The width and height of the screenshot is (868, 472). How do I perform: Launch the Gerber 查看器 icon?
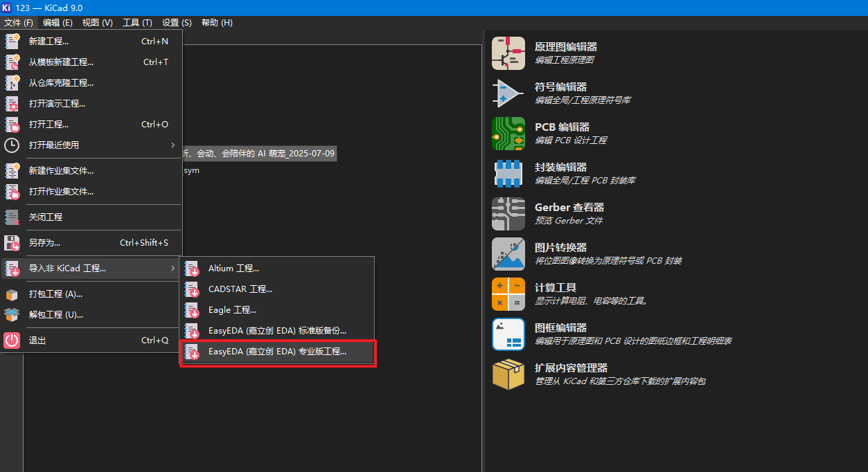(508, 214)
